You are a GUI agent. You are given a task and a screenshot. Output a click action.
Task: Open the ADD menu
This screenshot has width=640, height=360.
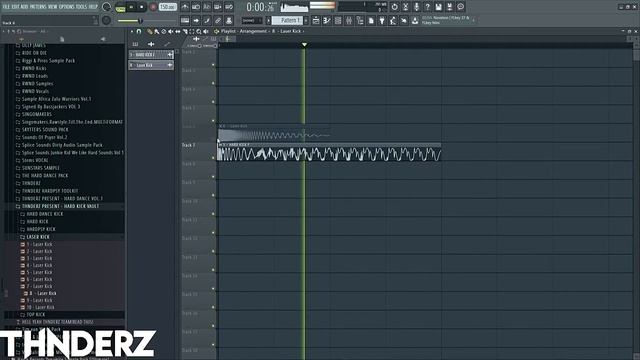point(24,7)
